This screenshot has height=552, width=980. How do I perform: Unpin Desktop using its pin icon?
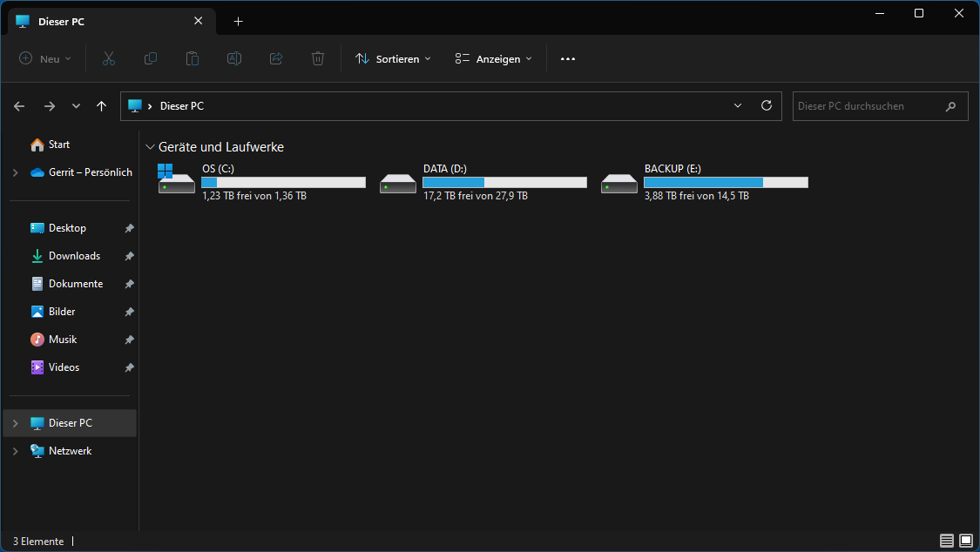pos(130,228)
